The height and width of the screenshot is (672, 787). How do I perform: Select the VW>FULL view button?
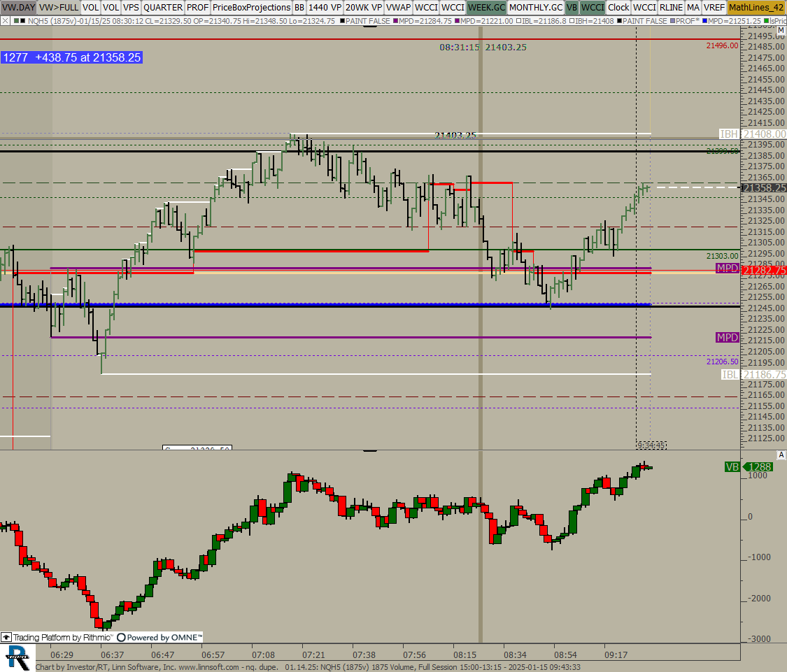[59, 7]
